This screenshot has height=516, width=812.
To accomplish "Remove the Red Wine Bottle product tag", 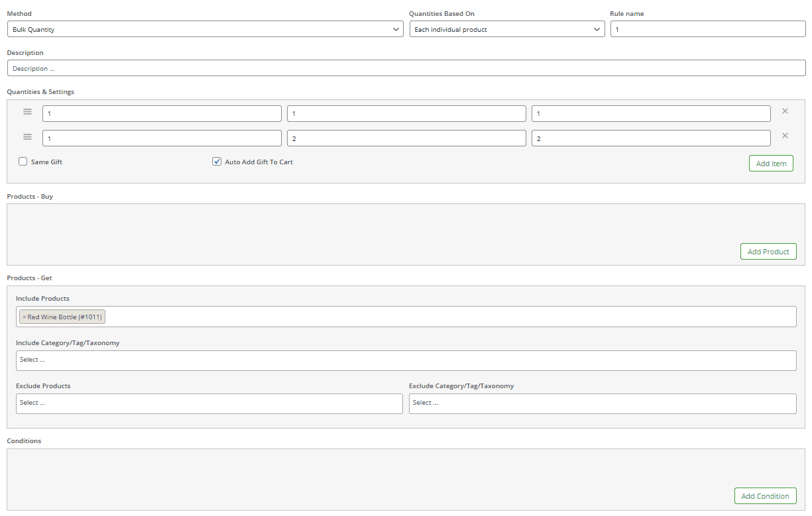I will click(24, 316).
